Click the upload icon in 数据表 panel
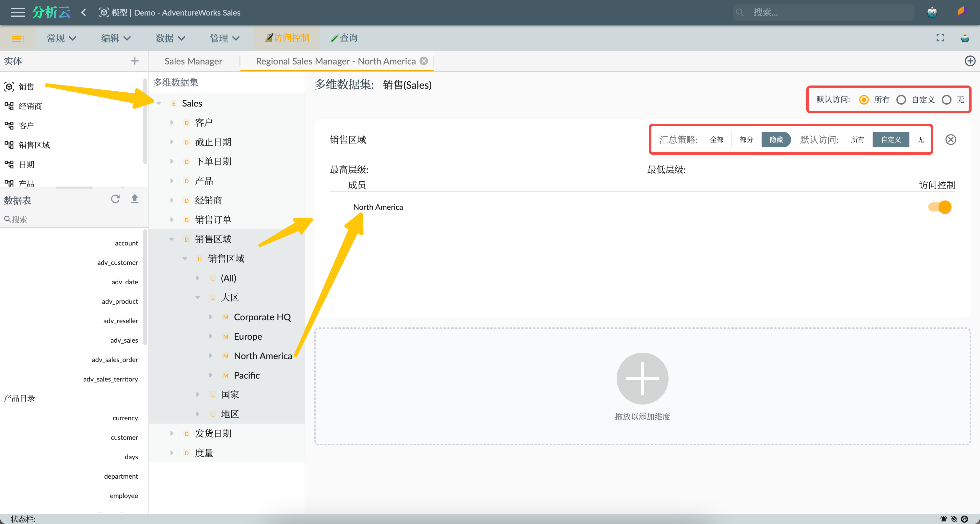This screenshot has width=980, height=524. (134, 199)
